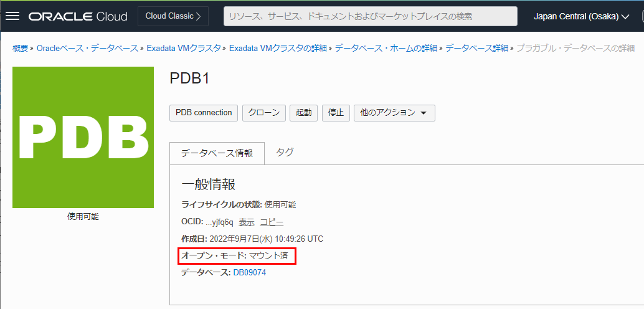This screenshot has height=309, width=644.
Task: Click the green PDB icon image
Action: click(x=83, y=137)
